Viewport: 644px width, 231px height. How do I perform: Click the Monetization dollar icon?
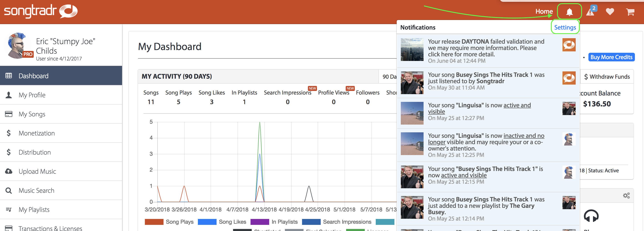(9, 133)
